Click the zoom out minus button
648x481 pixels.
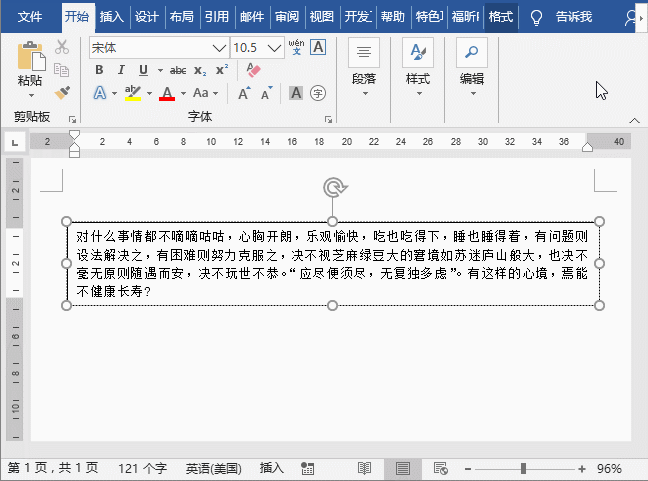pos(468,469)
